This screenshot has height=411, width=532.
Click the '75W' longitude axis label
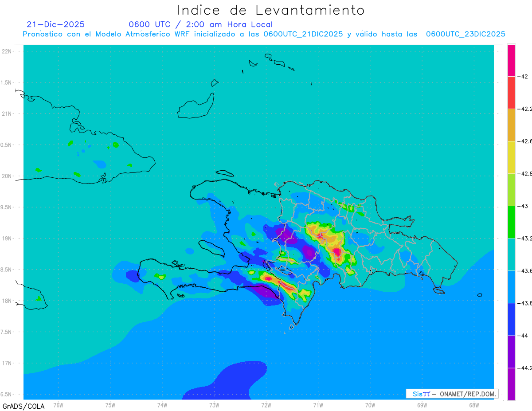tap(110, 405)
